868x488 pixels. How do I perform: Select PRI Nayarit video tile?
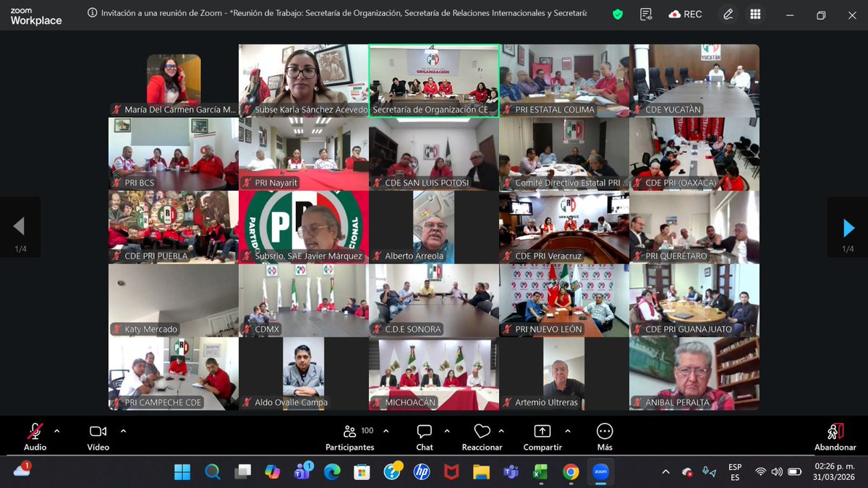[304, 154]
